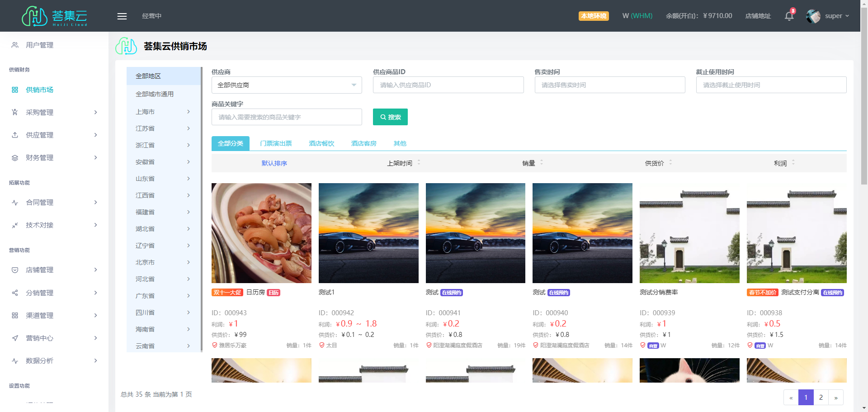Click the 渠道管理 grid icon
This screenshot has height=412, width=868.
tap(15, 316)
